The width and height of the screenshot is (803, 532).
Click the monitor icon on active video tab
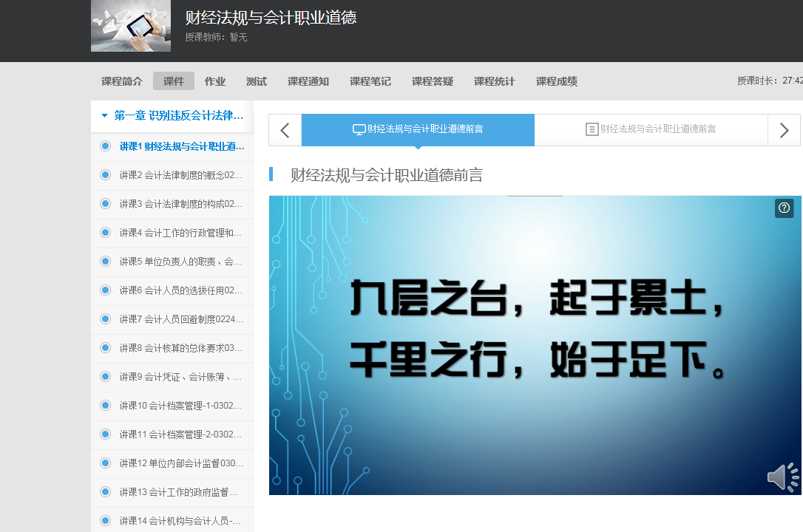point(359,129)
